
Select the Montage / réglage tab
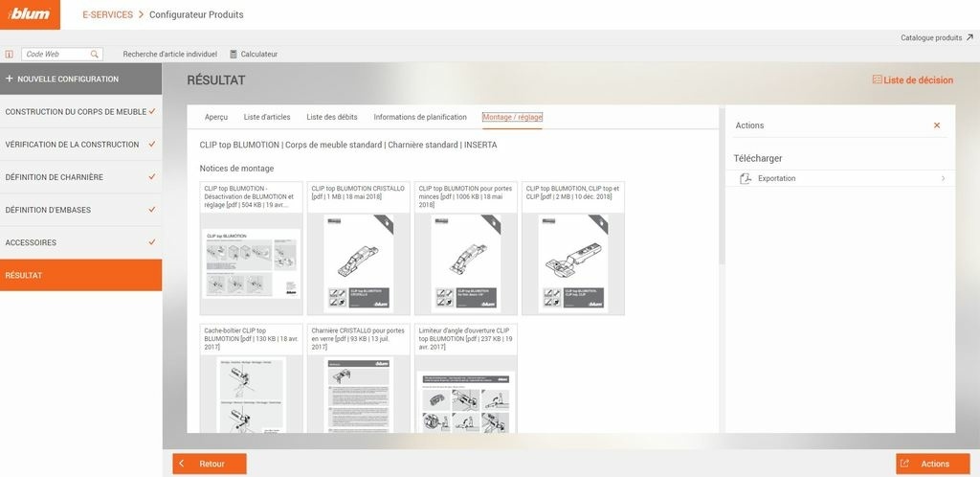(x=513, y=117)
